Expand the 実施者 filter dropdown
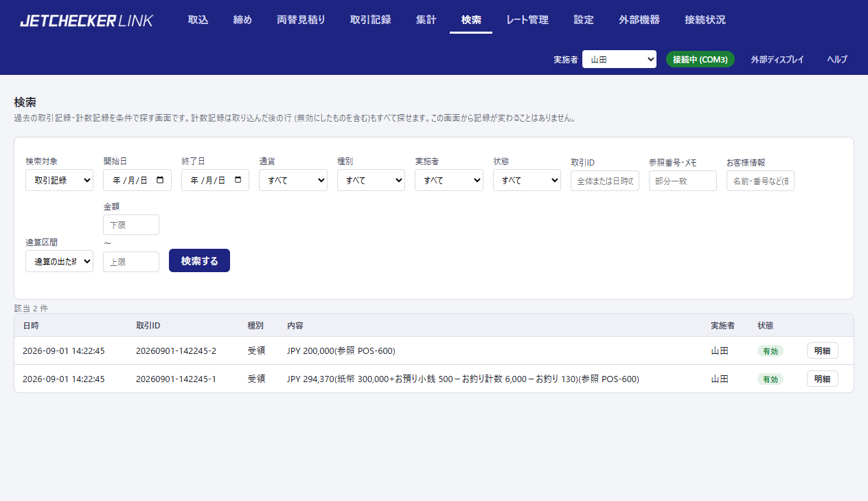868x501 pixels. coord(449,180)
